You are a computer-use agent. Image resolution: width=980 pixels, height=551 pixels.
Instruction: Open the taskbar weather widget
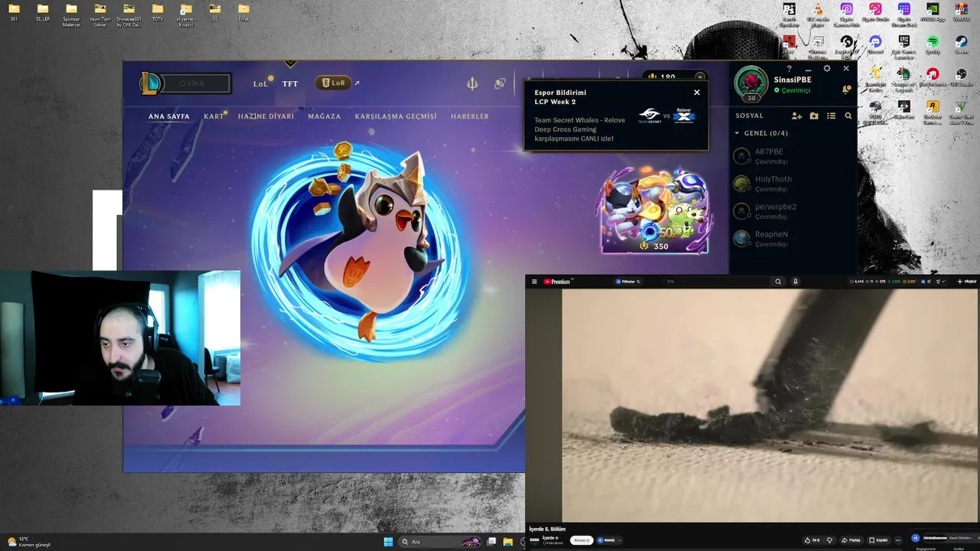tap(29, 542)
